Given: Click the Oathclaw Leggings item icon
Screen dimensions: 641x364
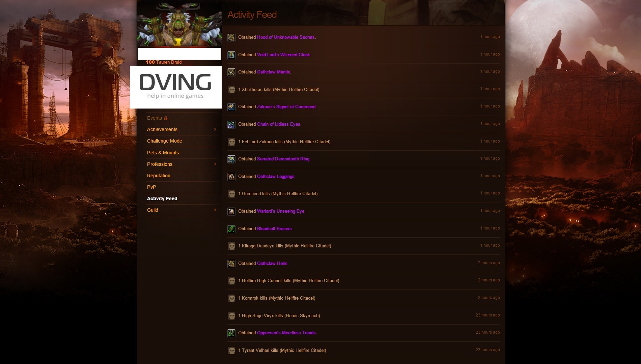Looking at the screenshot, I should pyautogui.click(x=231, y=177).
